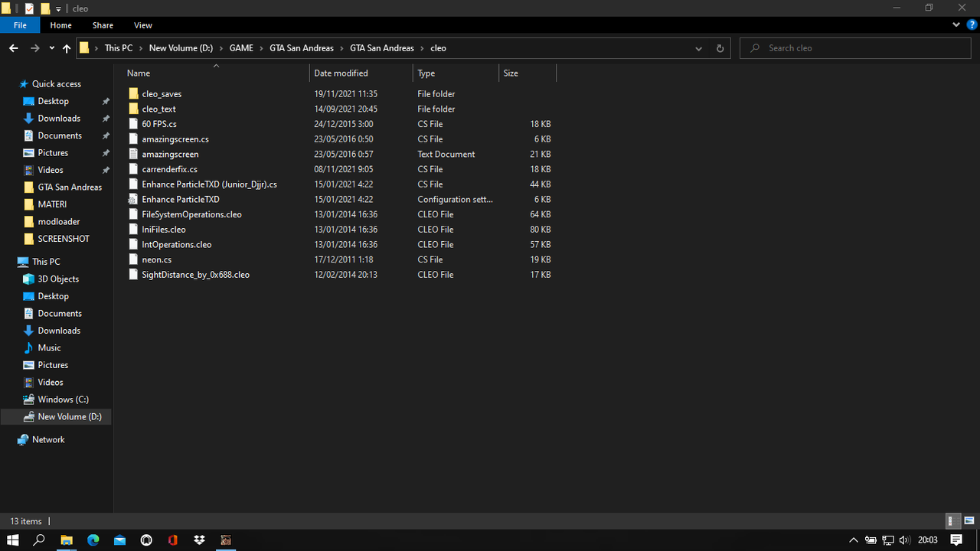Go up one folder level
The width and height of the screenshot is (980, 551).
coord(67,48)
